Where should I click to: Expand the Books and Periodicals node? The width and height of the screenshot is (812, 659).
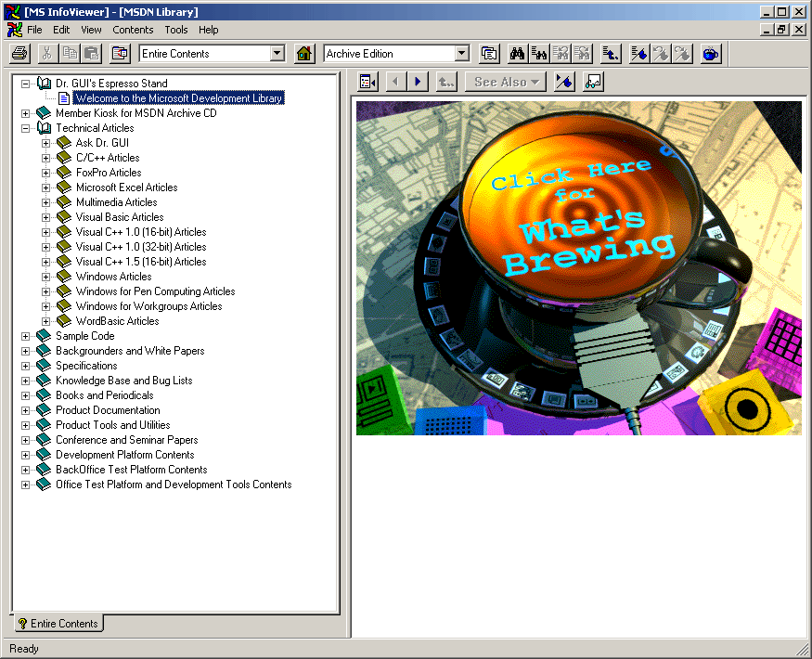coord(25,395)
